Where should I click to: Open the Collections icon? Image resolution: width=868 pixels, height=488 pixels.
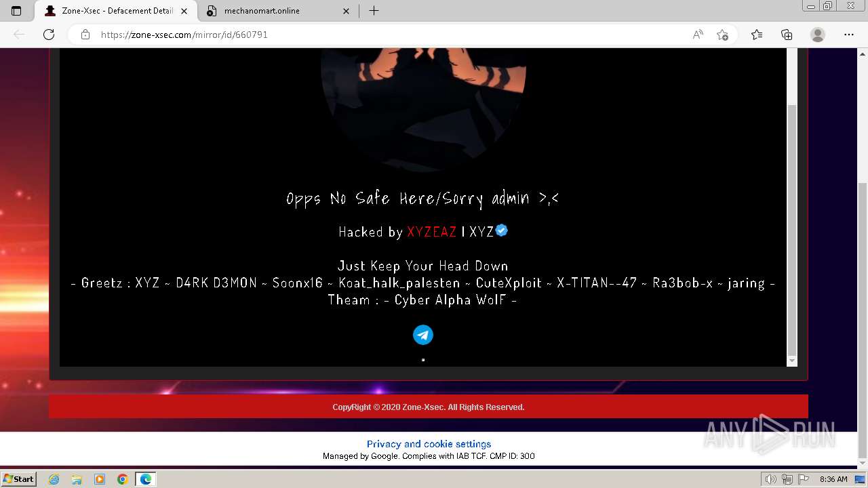coord(787,35)
